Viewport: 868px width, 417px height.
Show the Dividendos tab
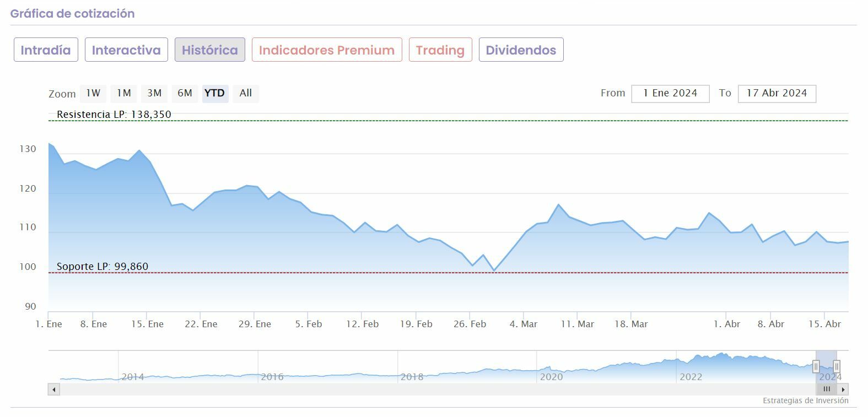pyautogui.click(x=521, y=50)
